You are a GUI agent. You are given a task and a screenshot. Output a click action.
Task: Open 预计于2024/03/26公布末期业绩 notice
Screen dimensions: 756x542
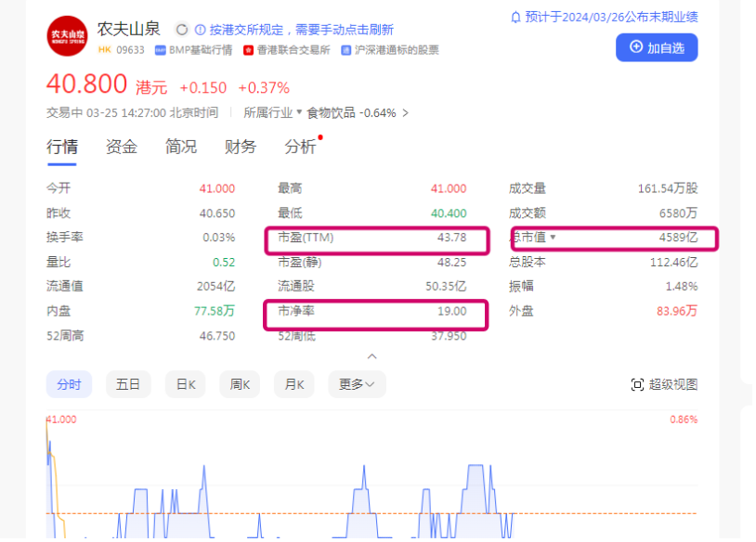(x=604, y=18)
